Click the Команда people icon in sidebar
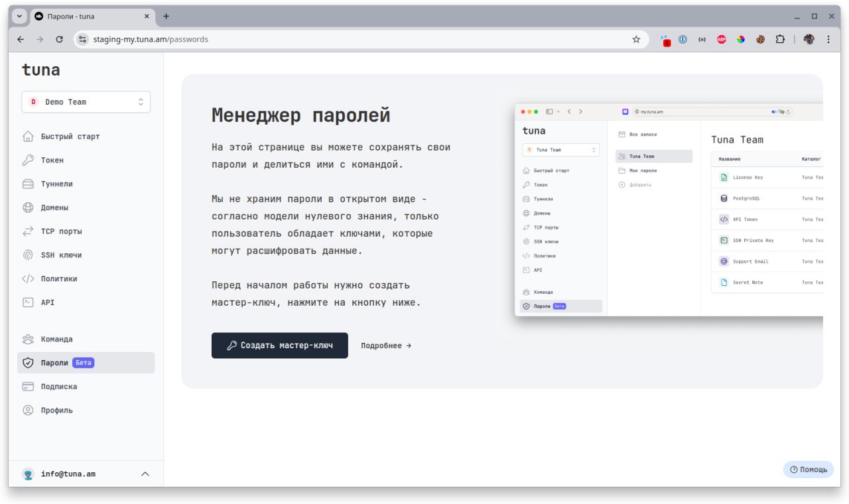This screenshot has width=849, height=504. (x=28, y=339)
